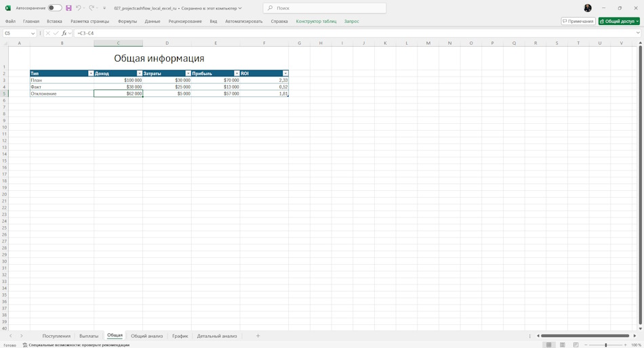Viewport: 644px width, 348px height.
Task: Click accessibility check status message
Action: [76, 345]
